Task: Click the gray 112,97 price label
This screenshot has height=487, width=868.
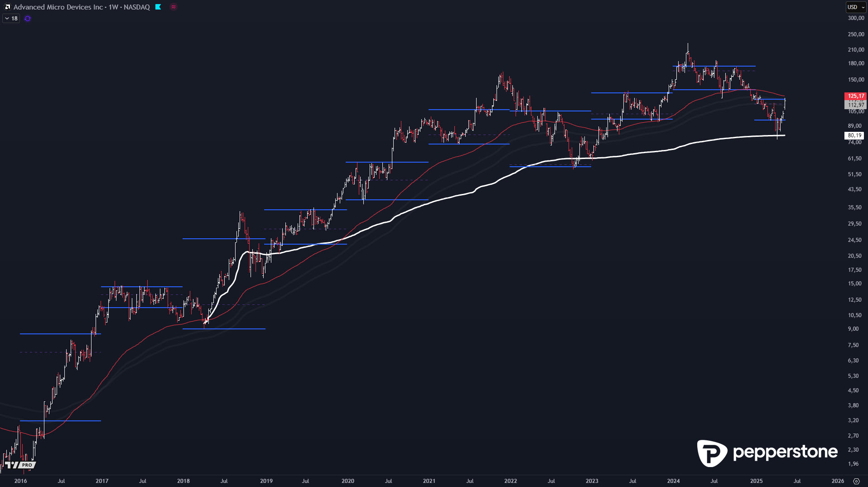Action: pyautogui.click(x=856, y=105)
